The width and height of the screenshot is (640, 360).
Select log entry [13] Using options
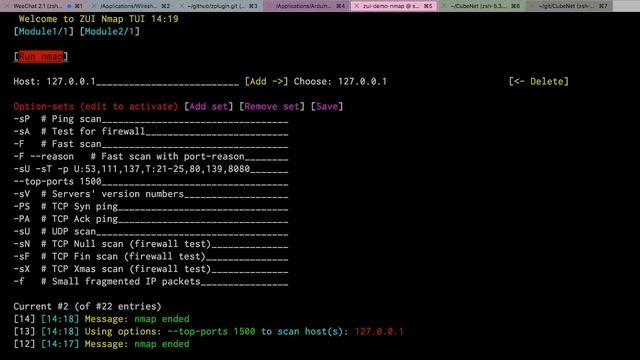tap(209, 331)
